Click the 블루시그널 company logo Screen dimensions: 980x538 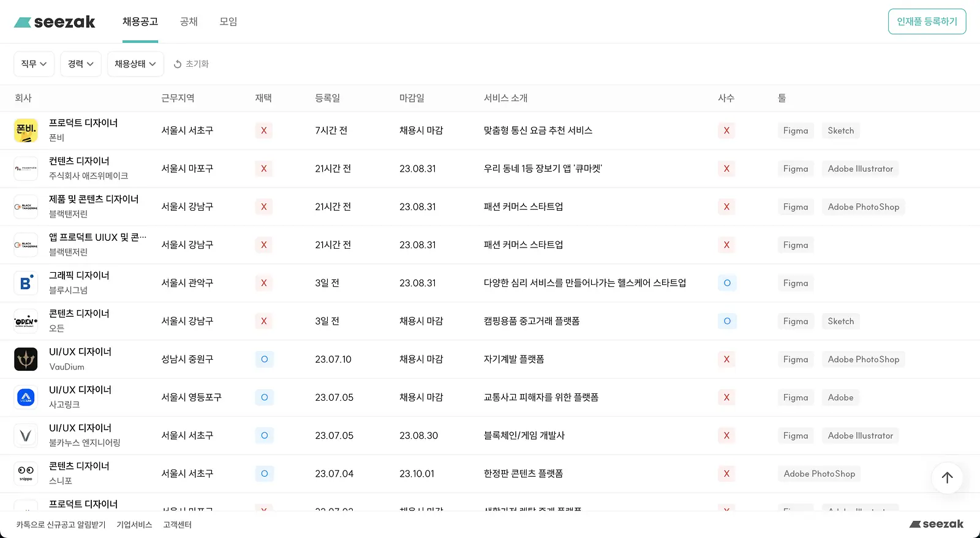(26, 283)
